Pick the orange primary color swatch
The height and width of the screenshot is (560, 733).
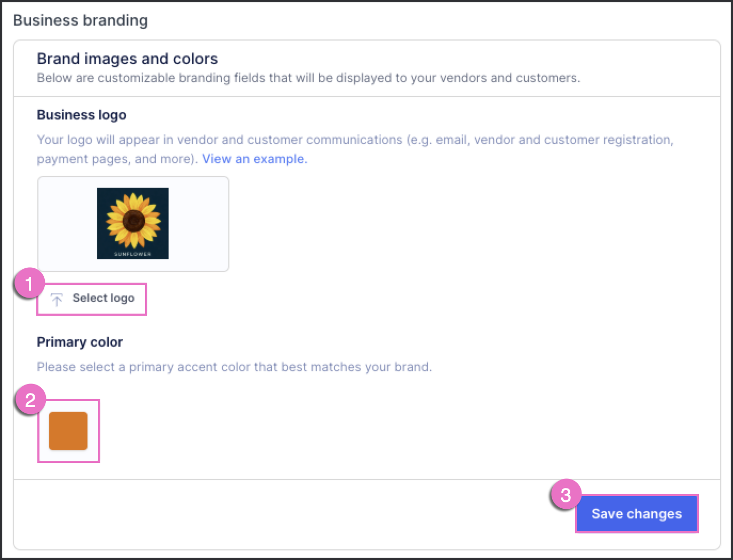coord(68,431)
